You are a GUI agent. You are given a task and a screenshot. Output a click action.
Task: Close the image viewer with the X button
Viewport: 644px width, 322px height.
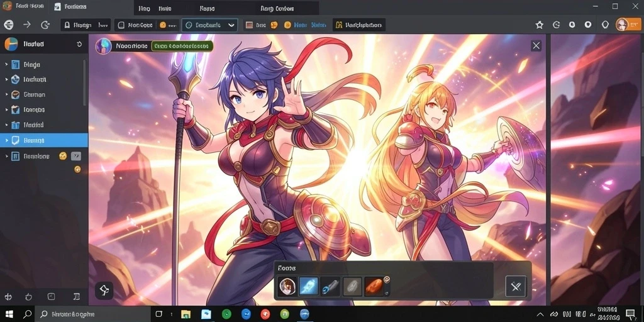click(x=536, y=45)
